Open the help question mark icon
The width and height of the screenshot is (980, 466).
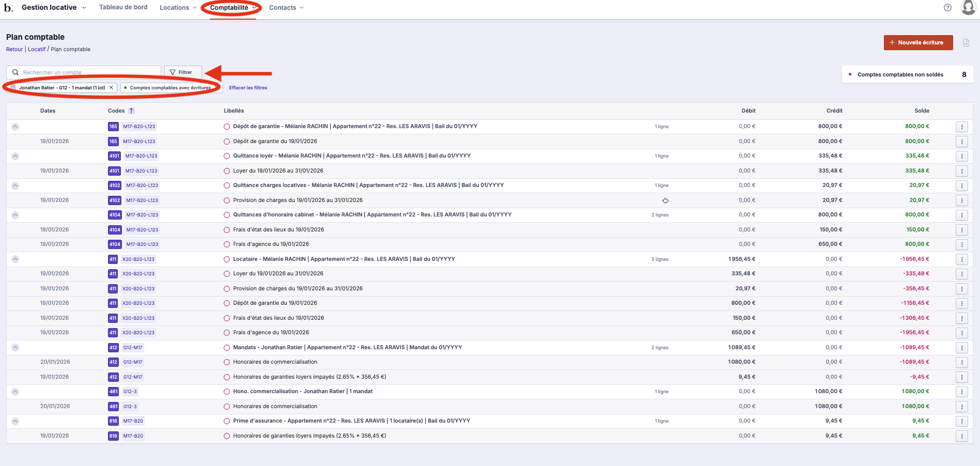947,8
